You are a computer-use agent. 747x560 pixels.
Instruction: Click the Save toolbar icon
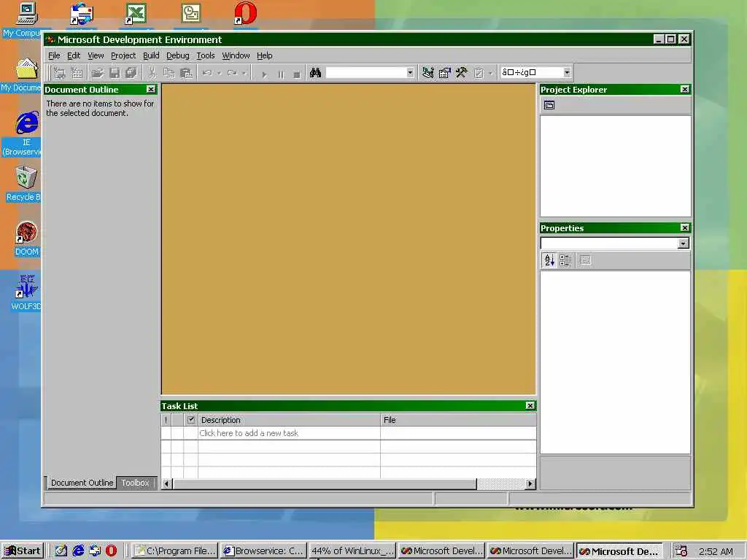click(115, 73)
